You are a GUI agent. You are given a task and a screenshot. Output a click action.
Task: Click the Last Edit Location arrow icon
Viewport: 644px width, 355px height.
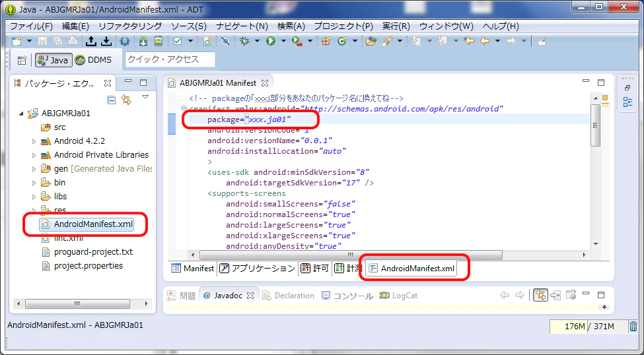[468, 41]
